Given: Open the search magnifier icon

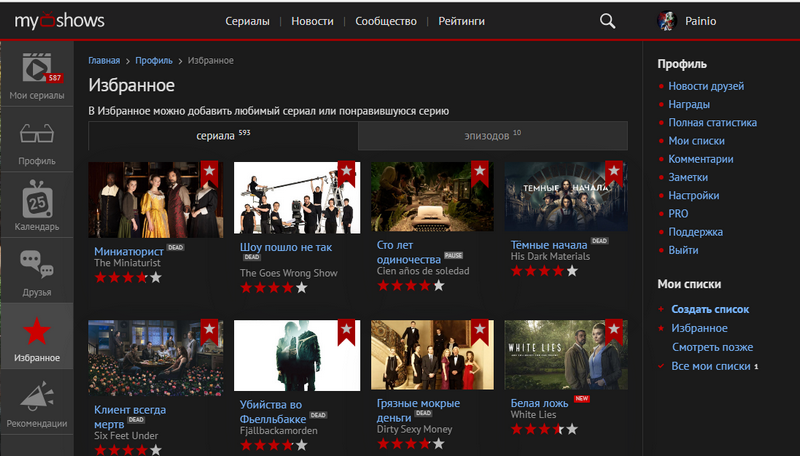Looking at the screenshot, I should coord(607,21).
